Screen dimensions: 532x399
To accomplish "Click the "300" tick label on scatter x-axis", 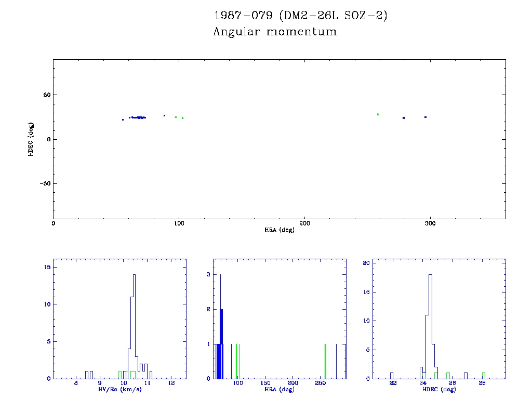I will tap(430, 223).
